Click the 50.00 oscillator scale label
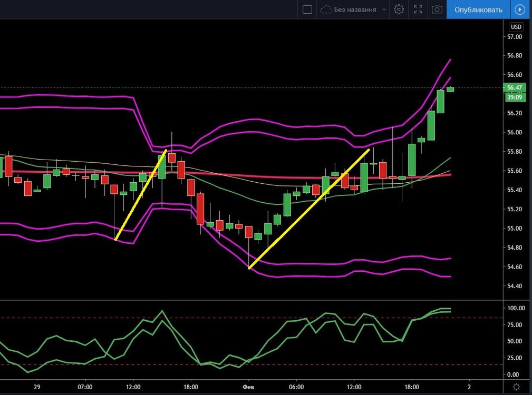The height and width of the screenshot is (395, 532). (515, 341)
